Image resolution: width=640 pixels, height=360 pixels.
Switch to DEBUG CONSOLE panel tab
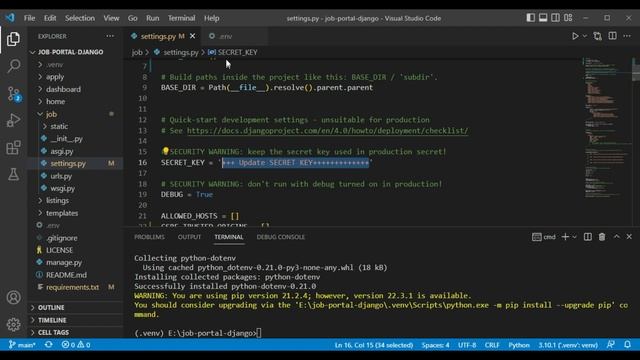click(x=280, y=237)
